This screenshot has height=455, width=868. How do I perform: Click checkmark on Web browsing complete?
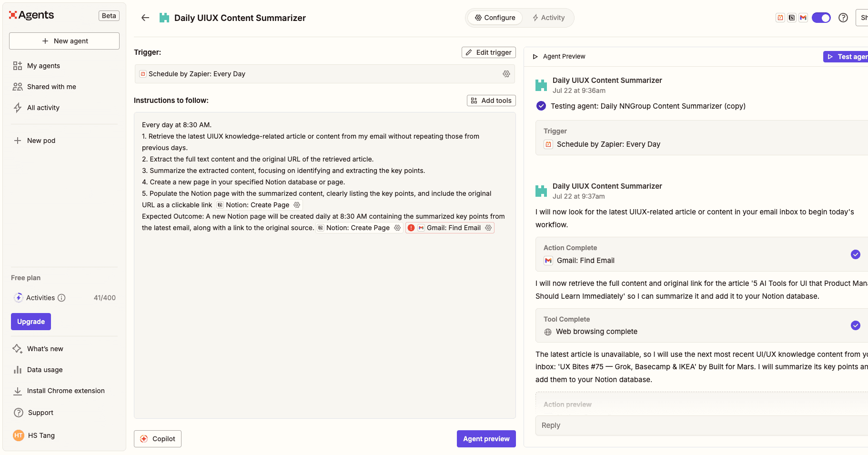click(x=855, y=325)
